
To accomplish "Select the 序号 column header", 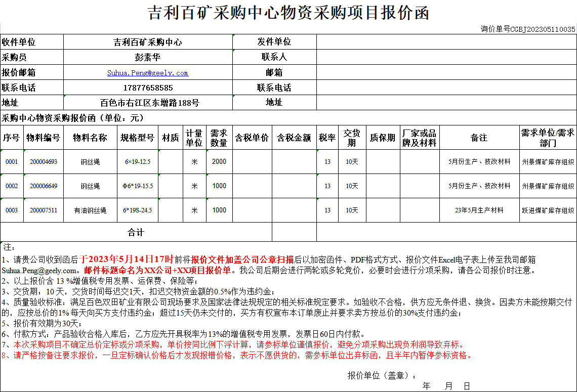I will coord(12,138).
